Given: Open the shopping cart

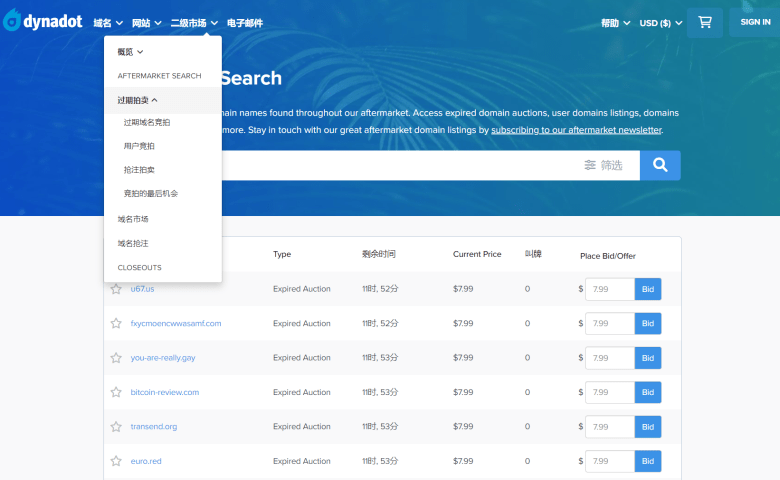Looking at the screenshot, I should click(x=704, y=22).
